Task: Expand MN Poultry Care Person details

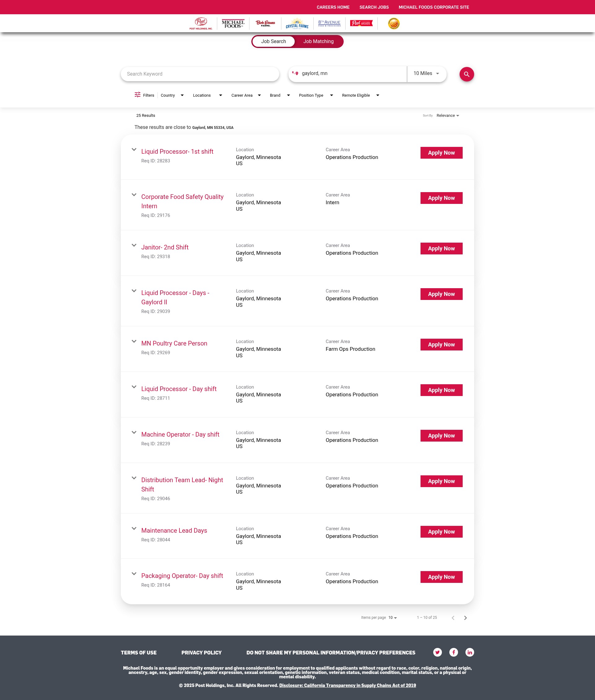Action: point(134,341)
